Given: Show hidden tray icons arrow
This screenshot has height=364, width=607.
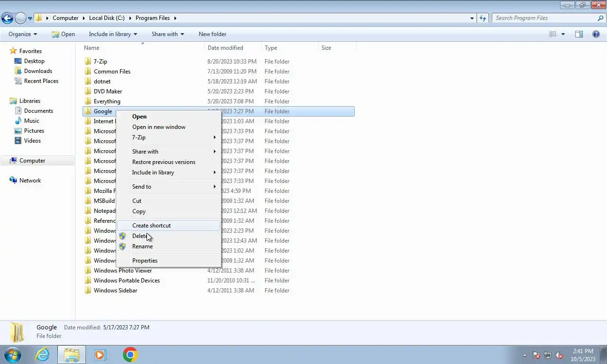Looking at the screenshot, I should click(524, 355).
